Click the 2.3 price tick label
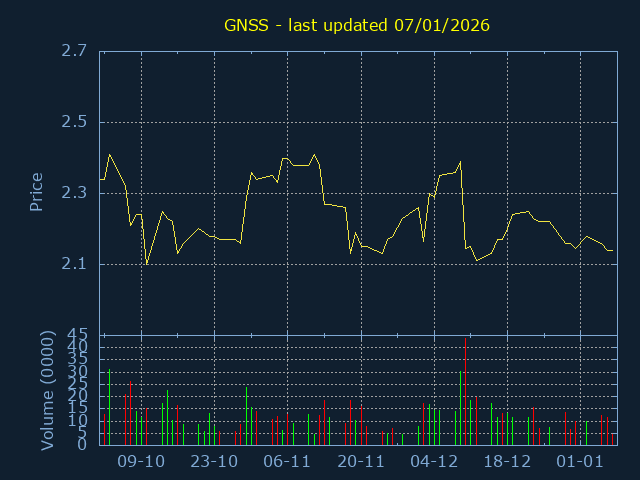 (x=73, y=193)
